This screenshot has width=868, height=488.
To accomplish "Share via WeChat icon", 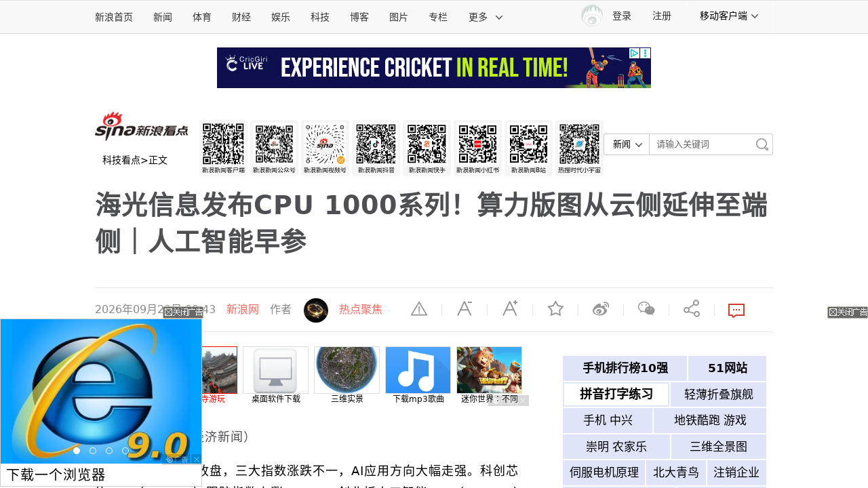I will click(x=646, y=309).
